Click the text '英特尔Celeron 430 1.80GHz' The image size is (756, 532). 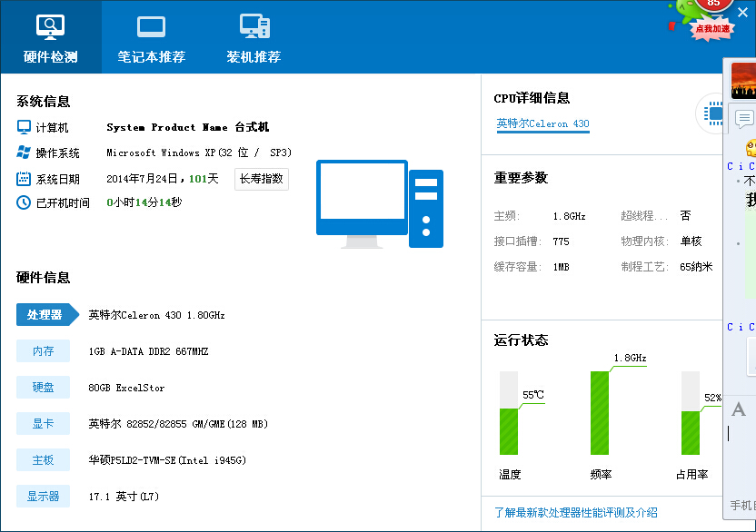(x=156, y=315)
